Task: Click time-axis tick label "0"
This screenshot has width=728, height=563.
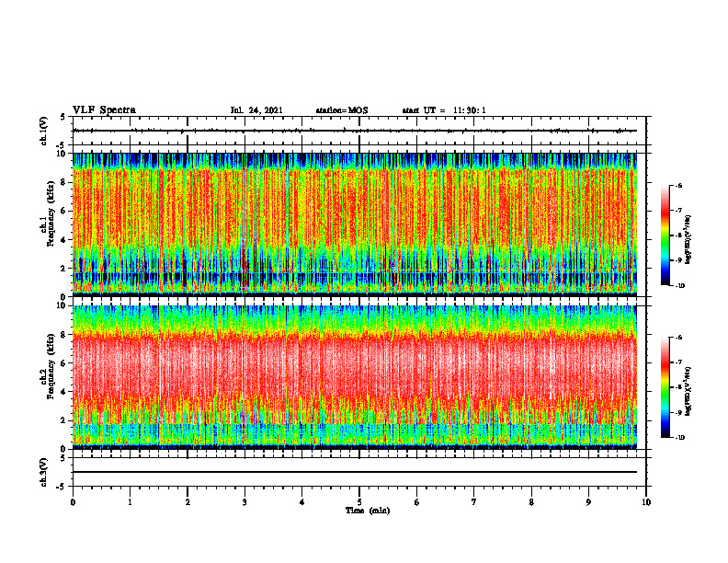Action: click(73, 502)
